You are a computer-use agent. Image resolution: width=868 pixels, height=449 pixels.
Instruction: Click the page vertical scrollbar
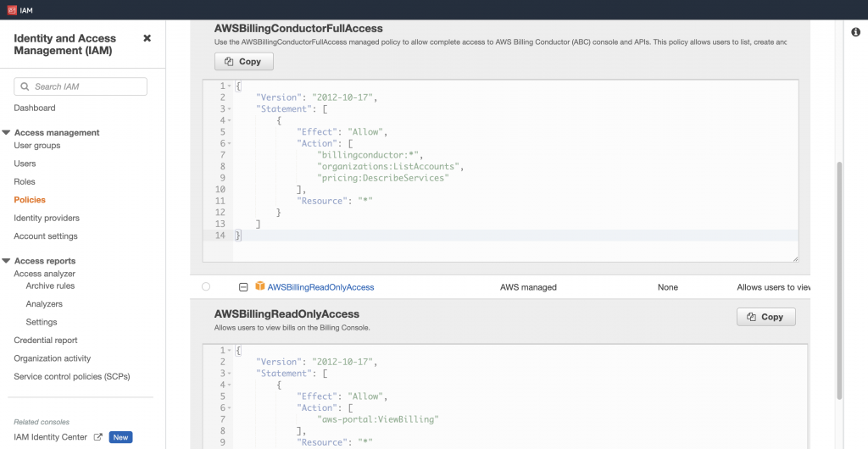click(839, 280)
